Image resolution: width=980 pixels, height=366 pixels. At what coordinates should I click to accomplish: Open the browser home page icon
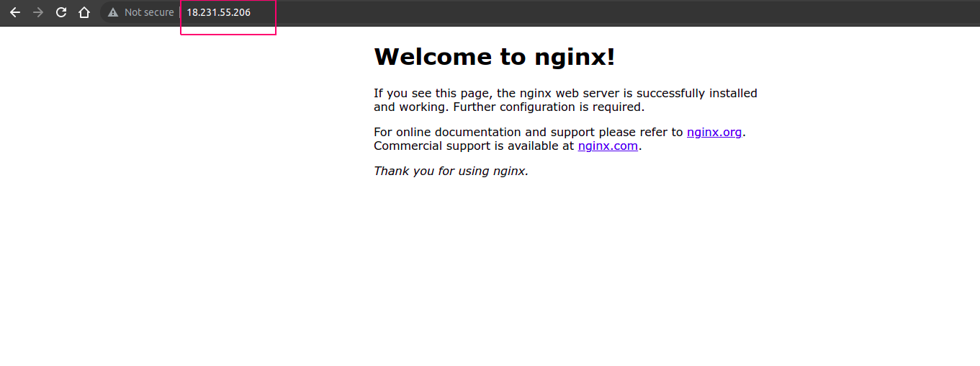coord(84,12)
